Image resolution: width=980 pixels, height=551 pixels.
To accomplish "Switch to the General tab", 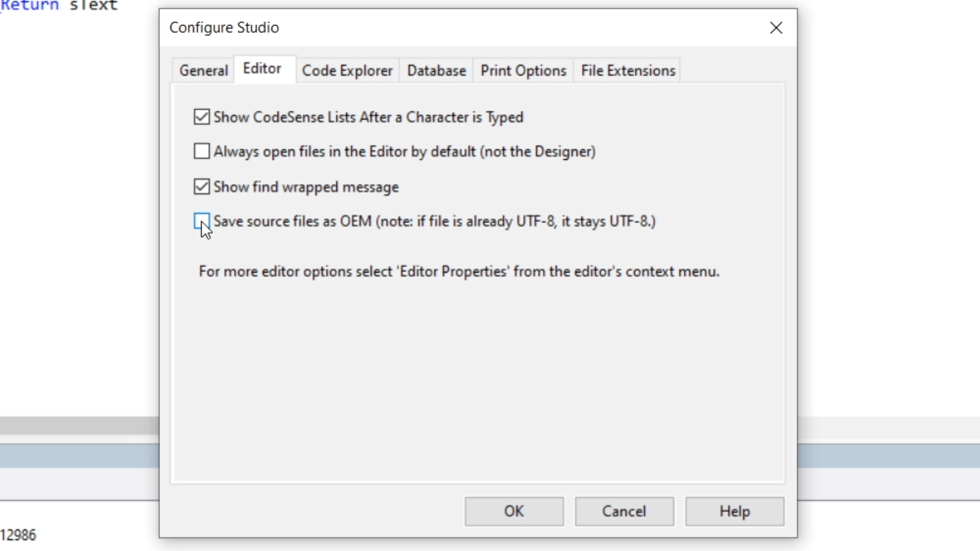I will (x=203, y=70).
